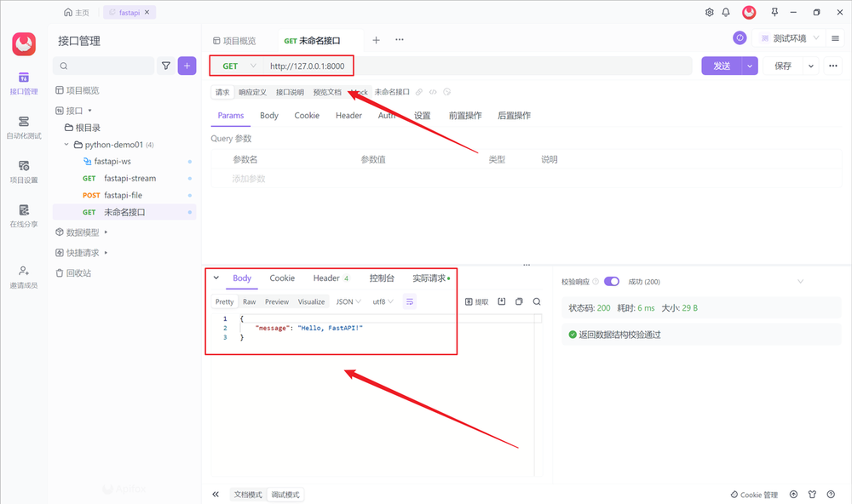Copy the response body using the copy icon
The image size is (852, 504).
click(x=518, y=301)
